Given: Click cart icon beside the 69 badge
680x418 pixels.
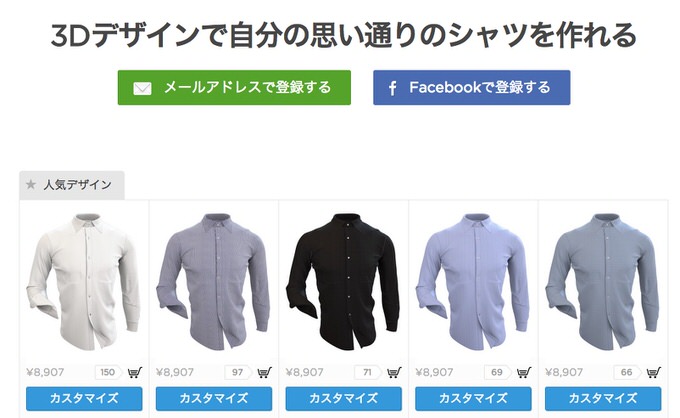Looking at the screenshot, I should (x=524, y=372).
